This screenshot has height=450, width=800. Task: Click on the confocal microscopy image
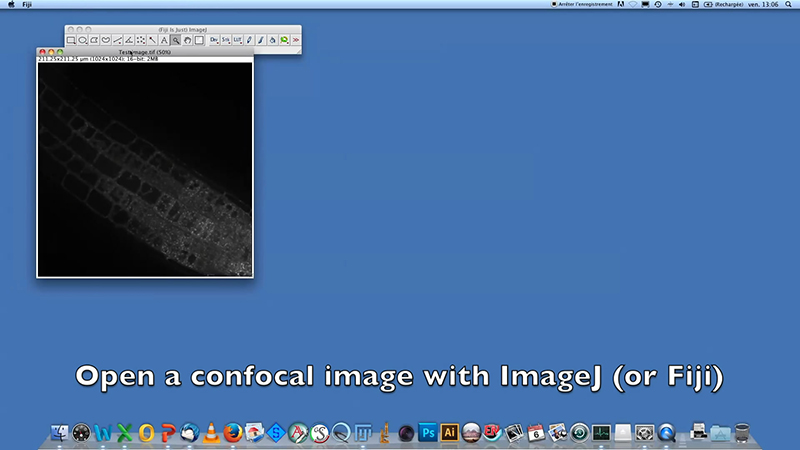(145, 170)
